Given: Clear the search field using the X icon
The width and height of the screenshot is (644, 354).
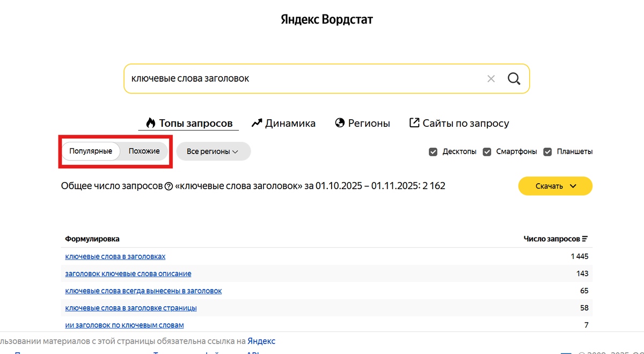Looking at the screenshot, I should point(491,78).
